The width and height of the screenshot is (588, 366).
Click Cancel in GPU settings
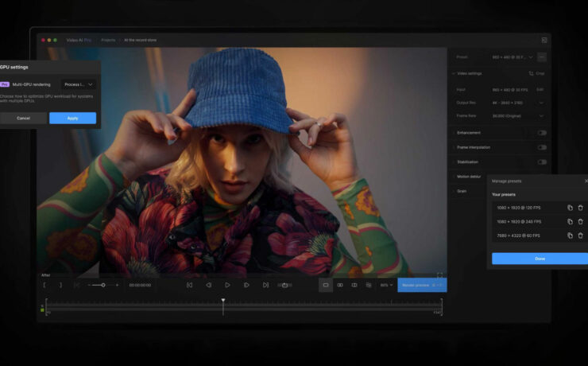23,118
